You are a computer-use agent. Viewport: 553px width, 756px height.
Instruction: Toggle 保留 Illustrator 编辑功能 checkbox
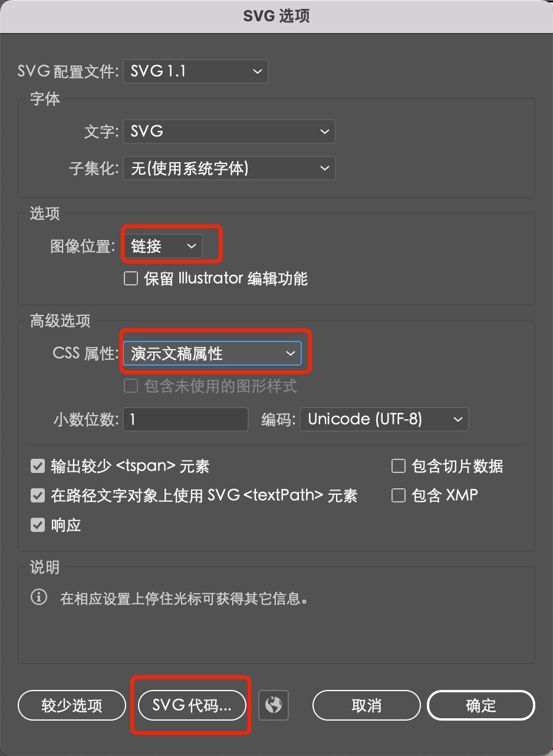(131, 278)
